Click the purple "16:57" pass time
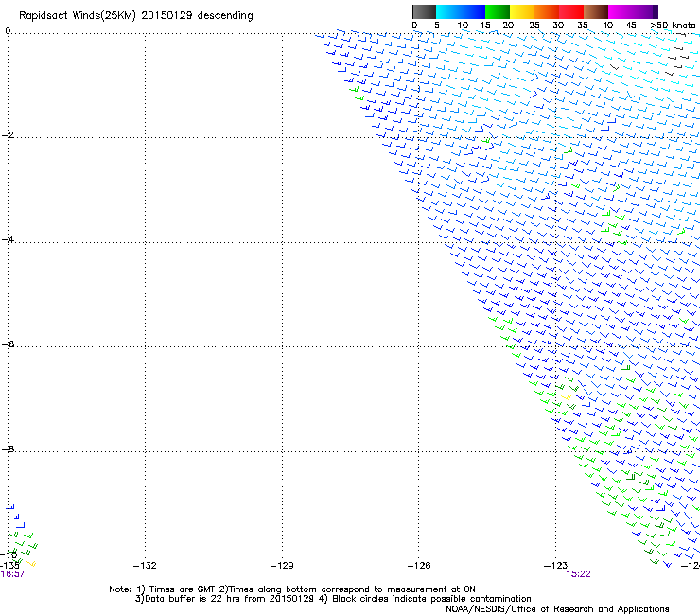Image resolution: width=700 pixels, height=615 pixels. click(x=12, y=574)
